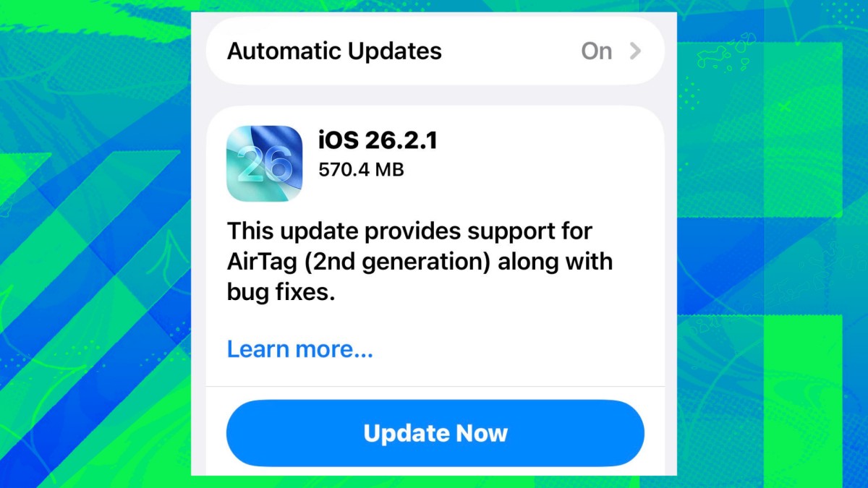Select the 570.4 MB download size text
Image resolution: width=868 pixels, height=488 pixels.
click(361, 171)
